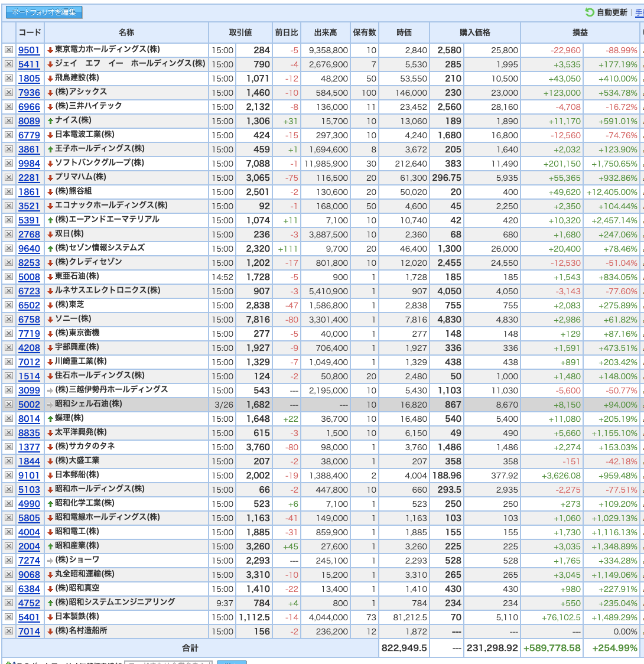Remove 1861 熊谷組 with X icon
This screenshot has height=664, width=644.
[8, 192]
